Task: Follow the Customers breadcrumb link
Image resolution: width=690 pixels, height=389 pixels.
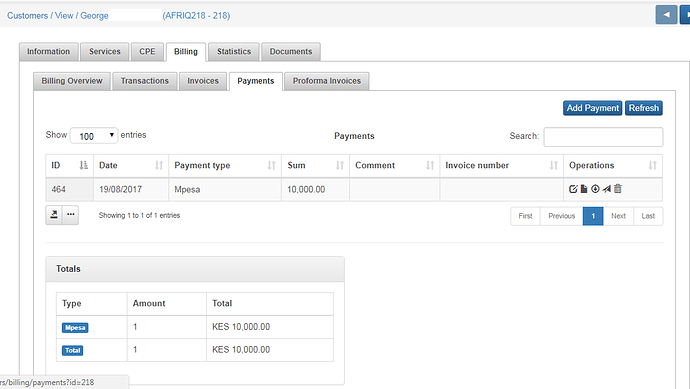Action: [x=27, y=15]
